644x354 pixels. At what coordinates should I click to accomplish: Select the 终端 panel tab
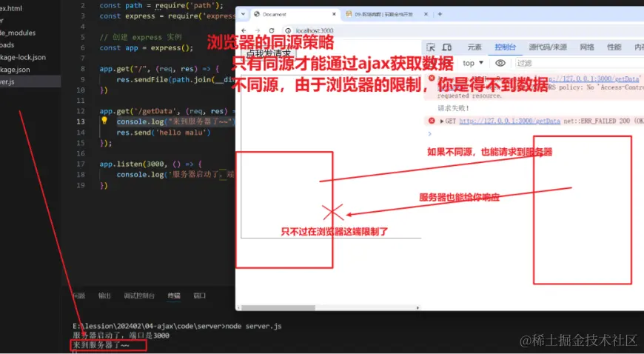coord(174,295)
